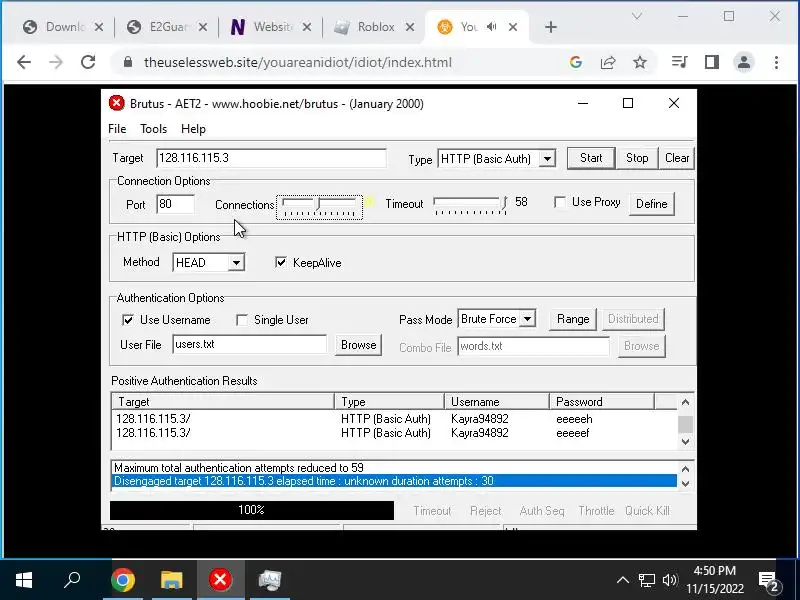The height and width of the screenshot is (600, 800).
Task: Switch to the Website tab
Action: click(271, 27)
